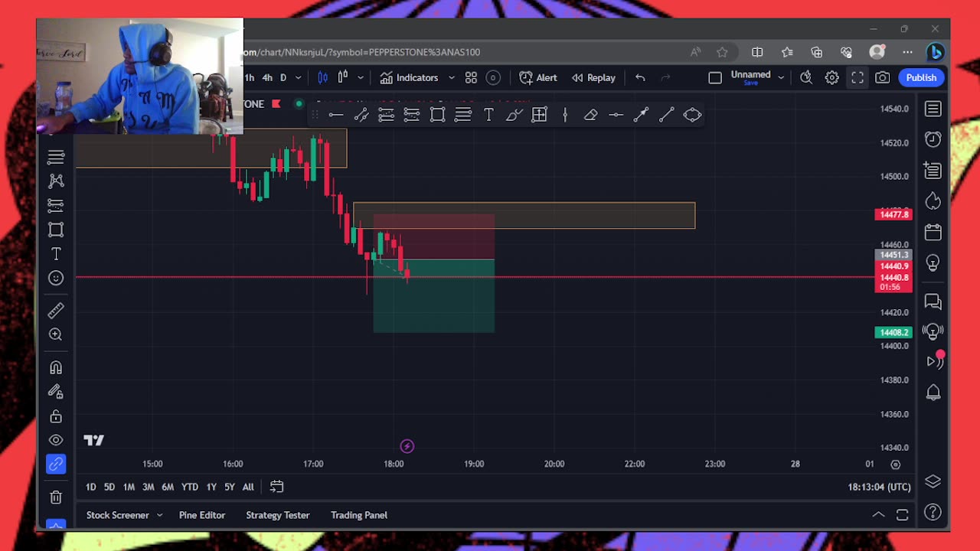The width and height of the screenshot is (980, 551).
Task: Select the trend line tool in floating toolbar
Action: click(x=667, y=115)
